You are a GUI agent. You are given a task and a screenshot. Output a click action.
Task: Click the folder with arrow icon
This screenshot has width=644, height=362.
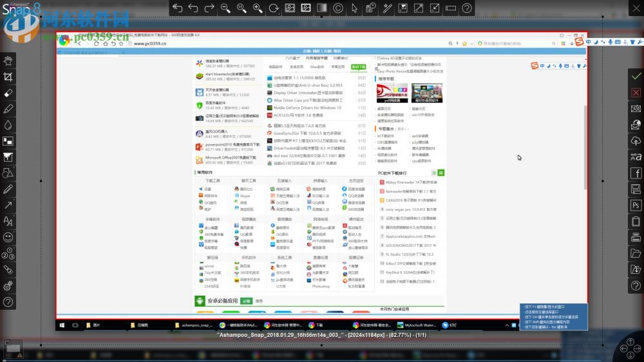pos(636,269)
